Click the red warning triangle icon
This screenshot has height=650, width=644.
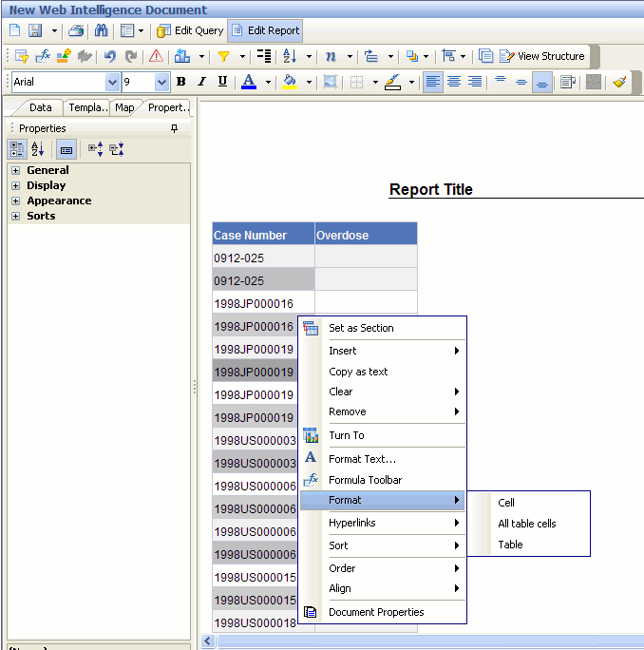(156, 56)
